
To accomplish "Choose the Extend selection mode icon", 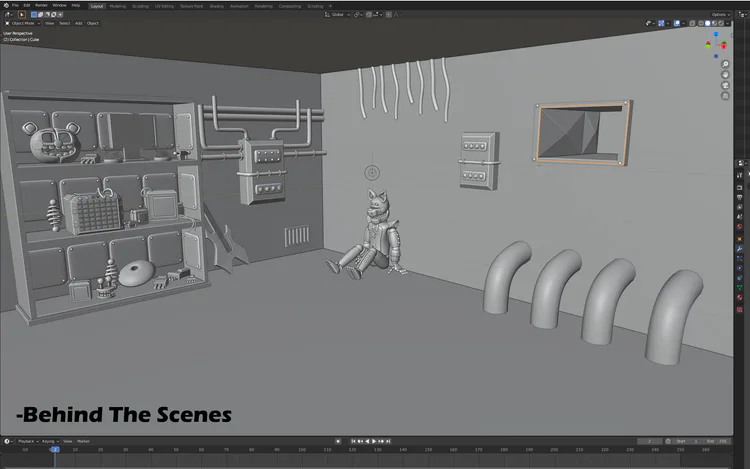I will coord(41,14).
